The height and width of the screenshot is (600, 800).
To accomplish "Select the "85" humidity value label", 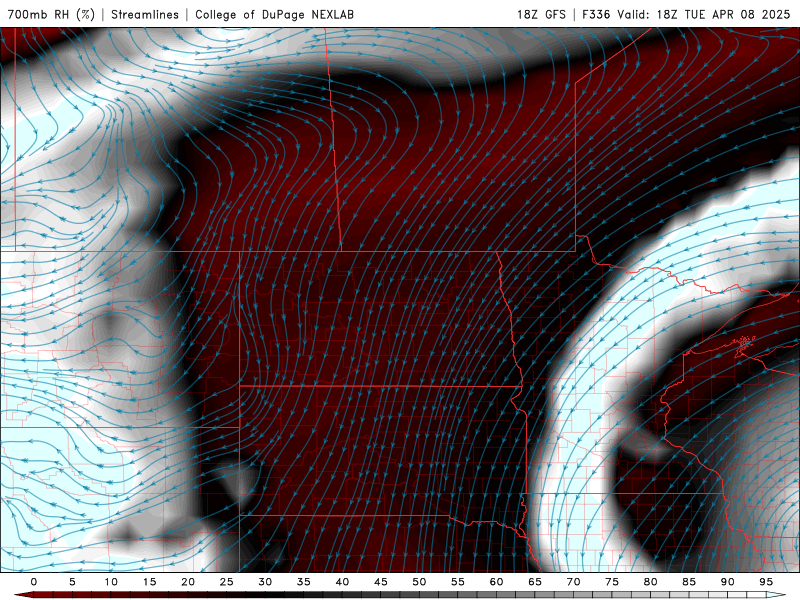I will 689,582.
